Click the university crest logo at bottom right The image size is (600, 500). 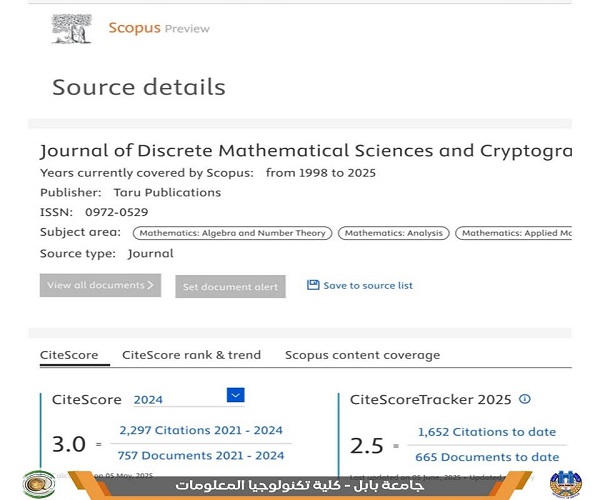(x=566, y=485)
